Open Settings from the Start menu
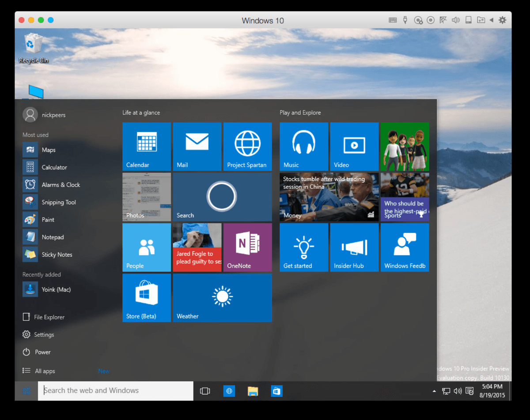The height and width of the screenshot is (420, 530). click(x=42, y=334)
